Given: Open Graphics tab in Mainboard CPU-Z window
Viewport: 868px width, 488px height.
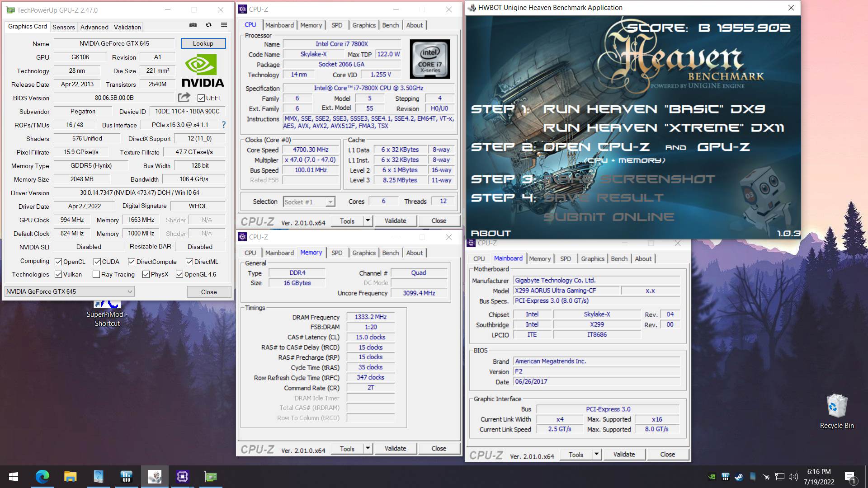Looking at the screenshot, I should tap(592, 259).
